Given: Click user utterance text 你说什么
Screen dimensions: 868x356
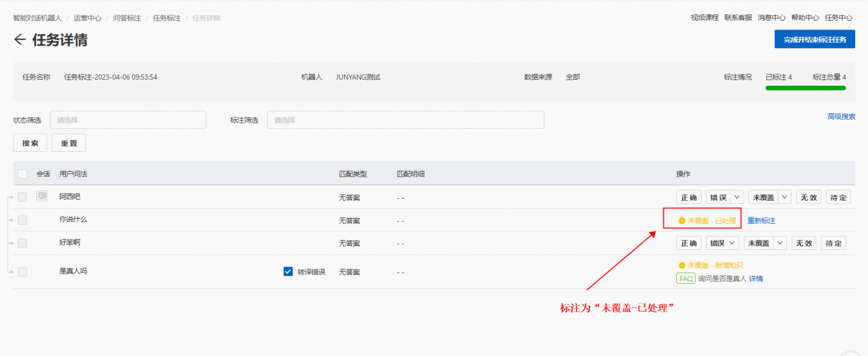Looking at the screenshot, I should click(x=73, y=219).
